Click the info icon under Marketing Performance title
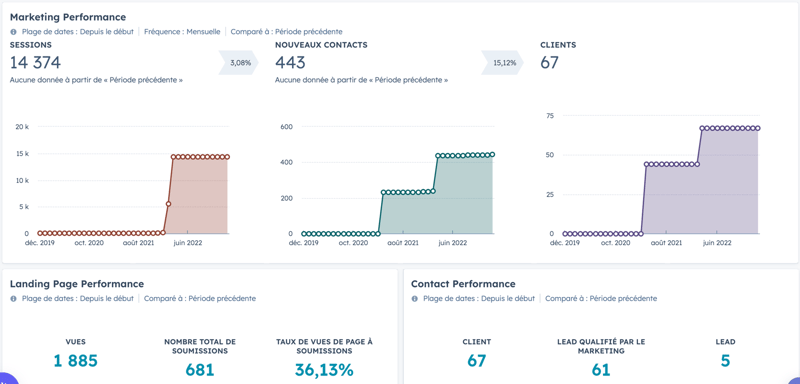 point(13,32)
